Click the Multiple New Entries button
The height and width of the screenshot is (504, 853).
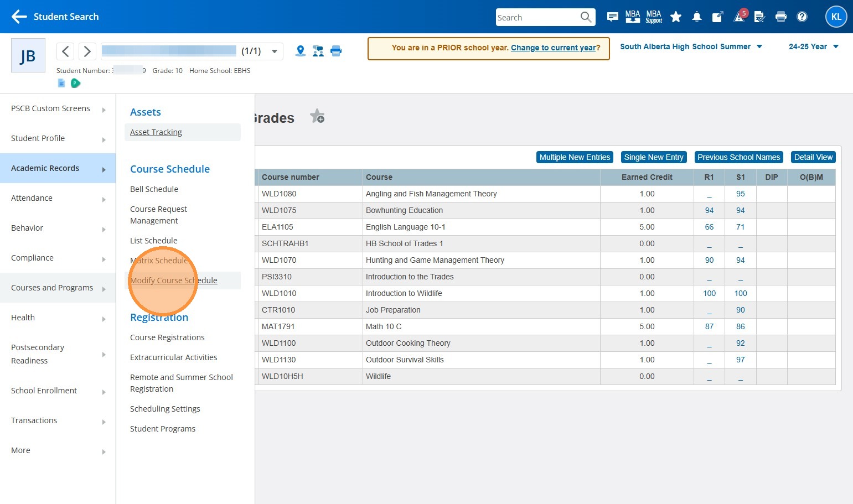575,157
